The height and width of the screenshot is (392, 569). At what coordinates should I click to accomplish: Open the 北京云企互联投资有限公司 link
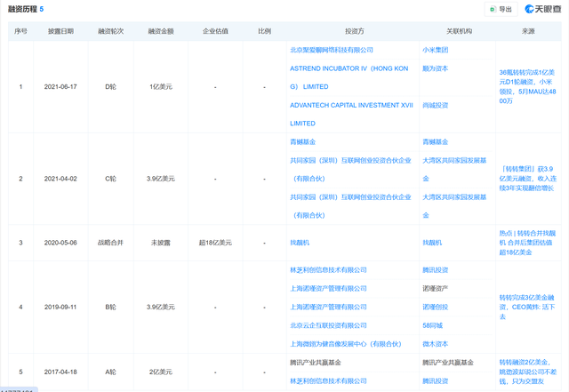pyautogui.click(x=328, y=325)
